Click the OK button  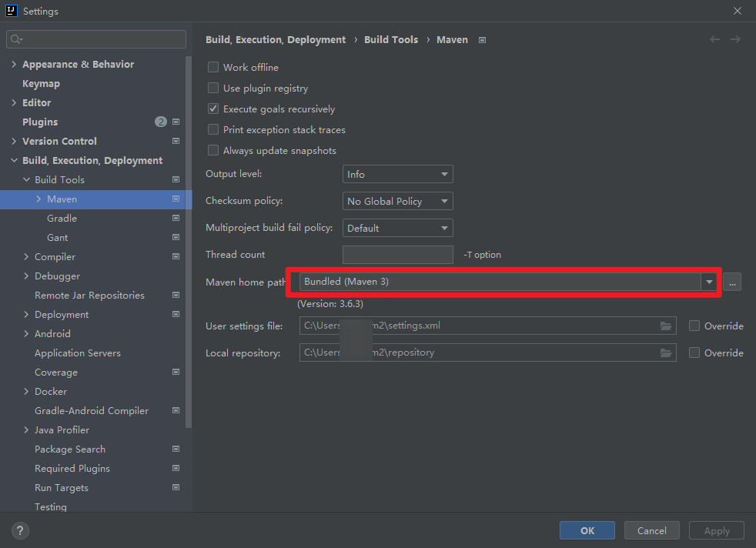tap(587, 530)
